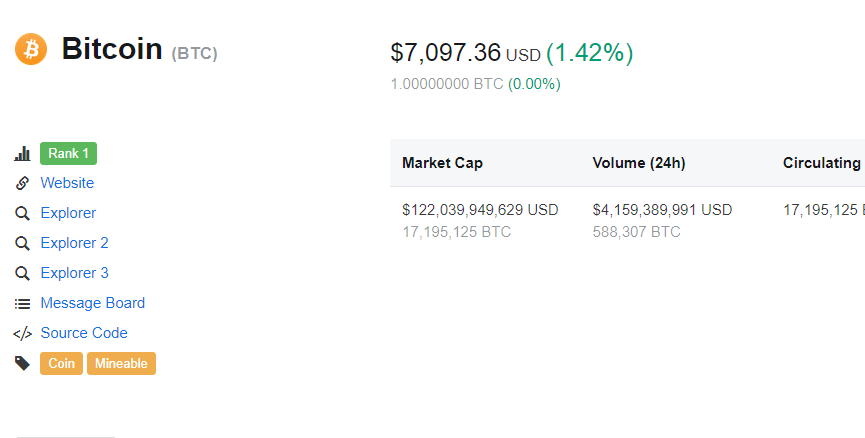Click the list icon beside Message Board

pos(22,303)
